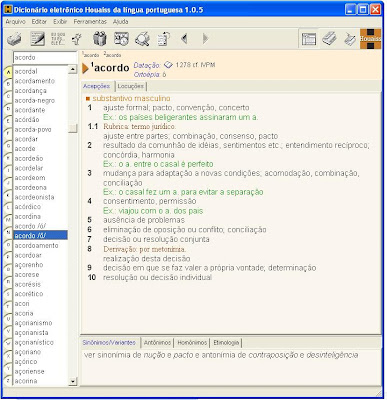387x400 pixels.
Task: Switch to the Acepções tab
Action: [97, 86]
